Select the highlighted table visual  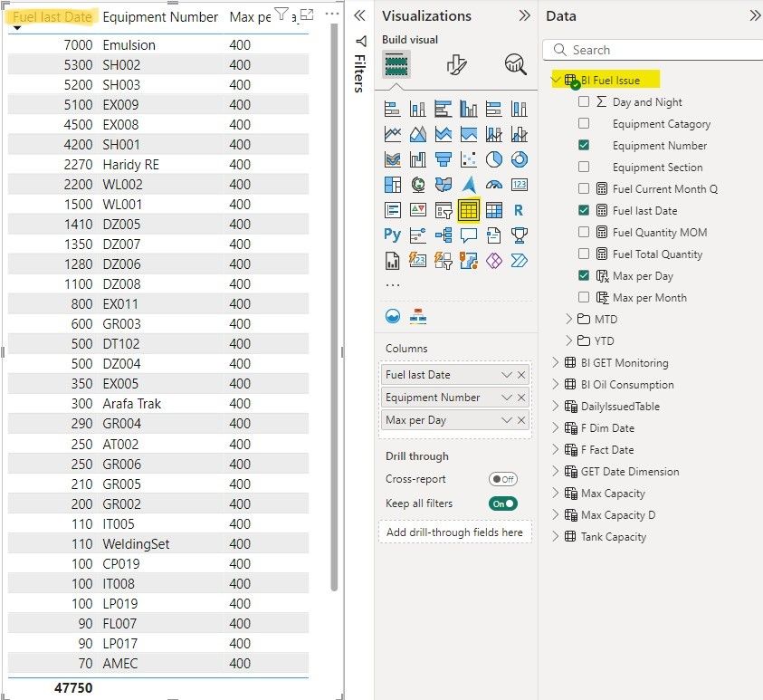pyautogui.click(x=468, y=210)
